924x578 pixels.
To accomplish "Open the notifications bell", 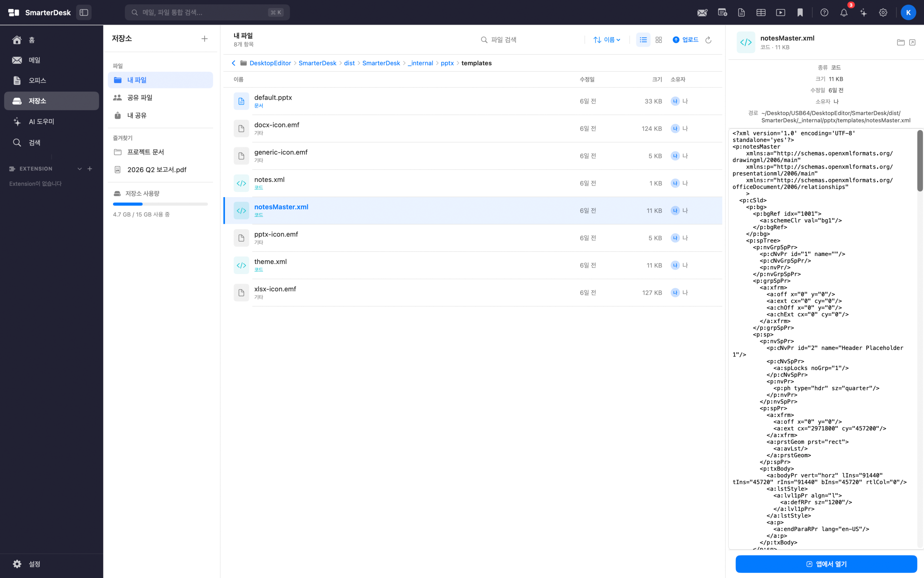I will click(844, 13).
